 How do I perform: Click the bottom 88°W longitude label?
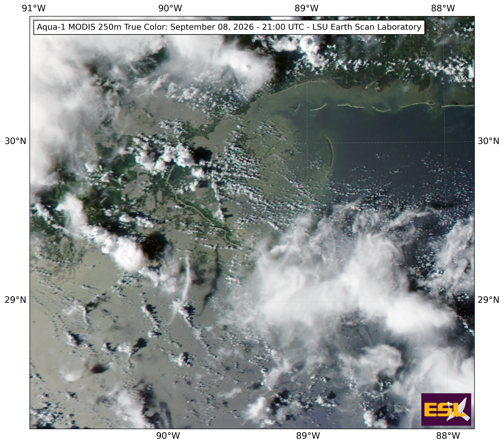tap(448, 436)
